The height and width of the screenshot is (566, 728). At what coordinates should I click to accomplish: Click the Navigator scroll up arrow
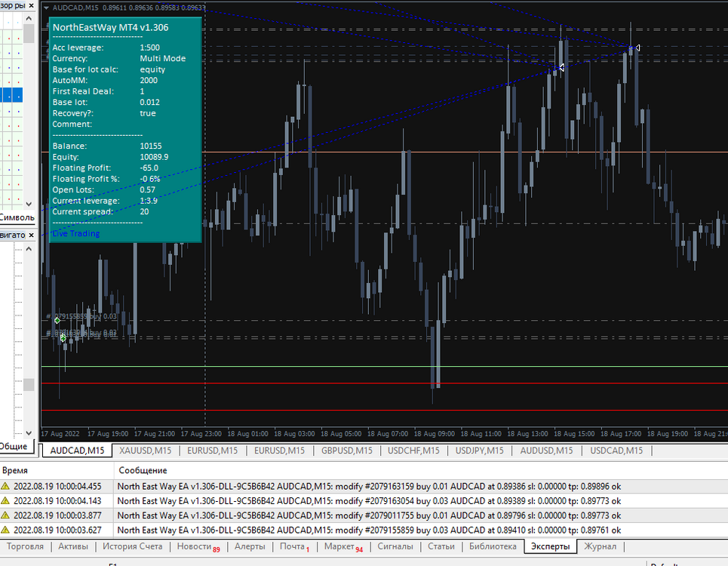tap(29, 249)
